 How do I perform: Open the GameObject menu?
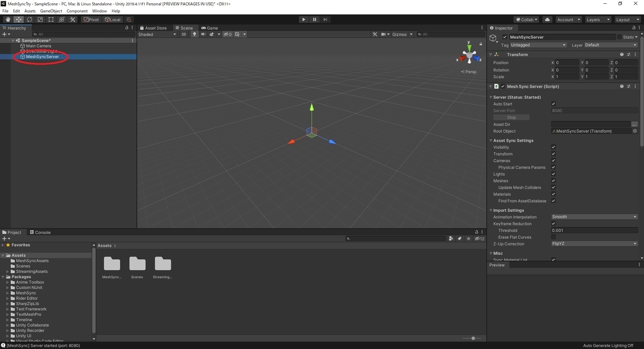[x=50, y=10]
